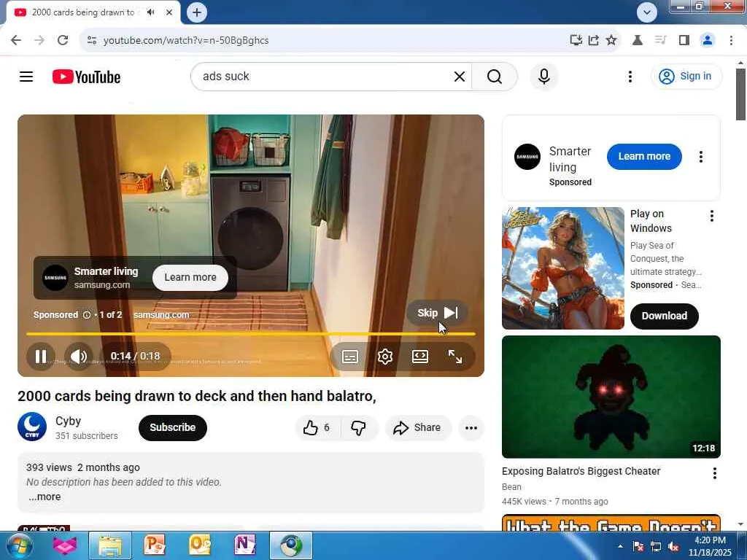The width and height of the screenshot is (747, 560).
Task: Open the Exposing Balatro's Biggest Cheater thumbnail
Action: tap(611, 397)
